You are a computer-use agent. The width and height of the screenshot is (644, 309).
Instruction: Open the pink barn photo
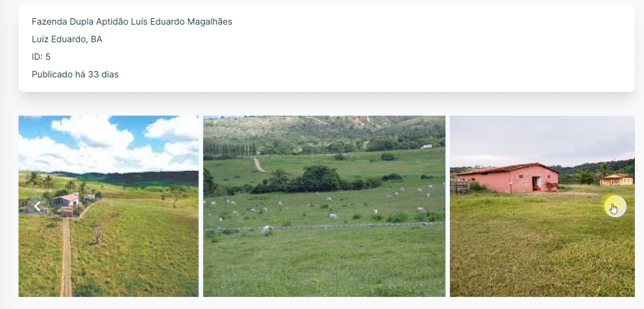(542, 206)
